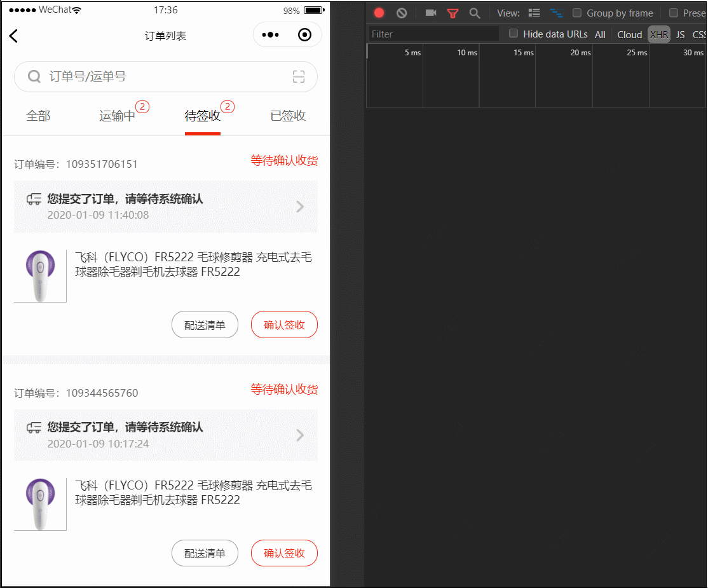Enable Group by frame checkbox

point(576,13)
